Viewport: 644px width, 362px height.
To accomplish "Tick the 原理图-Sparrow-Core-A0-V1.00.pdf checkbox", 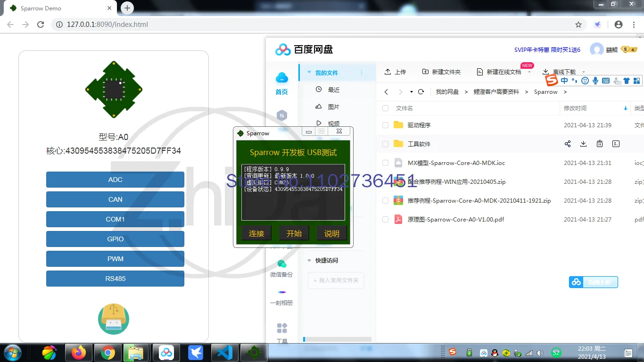I will [385, 219].
